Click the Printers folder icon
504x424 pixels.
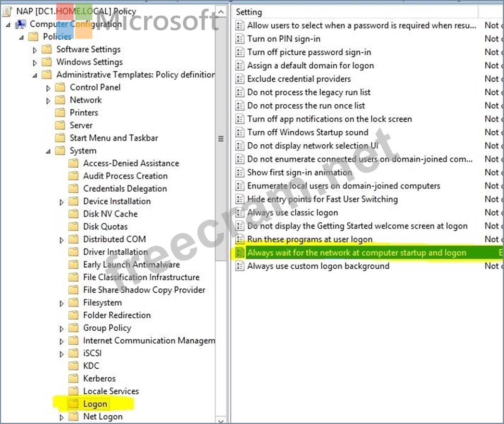[x=60, y=112]
